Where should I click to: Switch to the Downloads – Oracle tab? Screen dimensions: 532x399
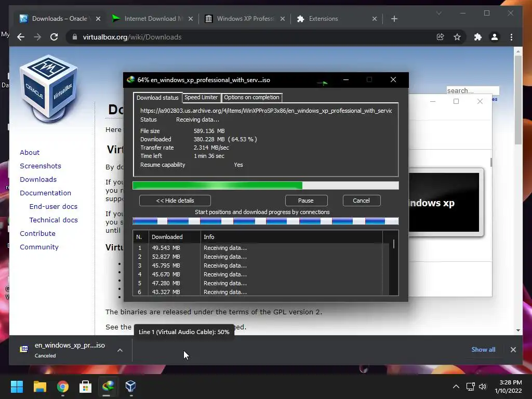pyautogui.click(x=59, y=19)
